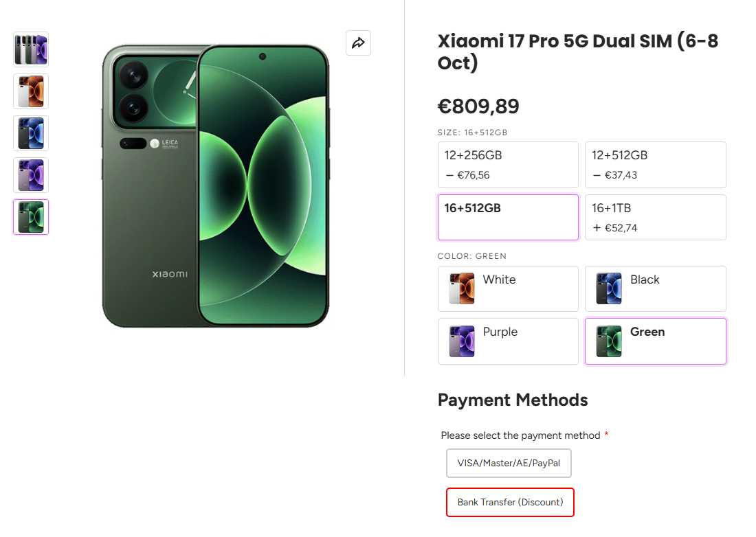The height and width of the screenshot is (537, 756).
Task: Select the 16+1TB size option
Action: coord(655,217)
